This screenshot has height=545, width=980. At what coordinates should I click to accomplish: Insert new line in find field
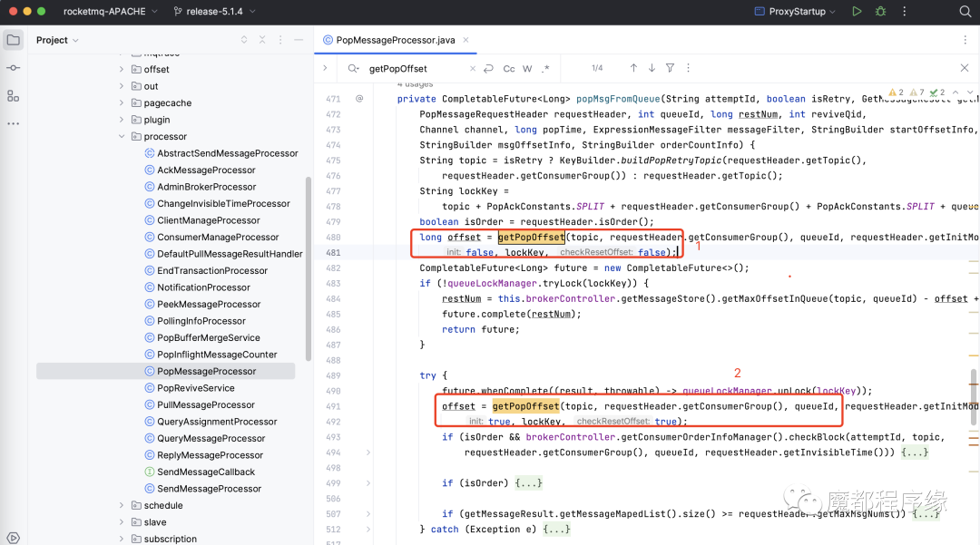[x=489, y=69]
